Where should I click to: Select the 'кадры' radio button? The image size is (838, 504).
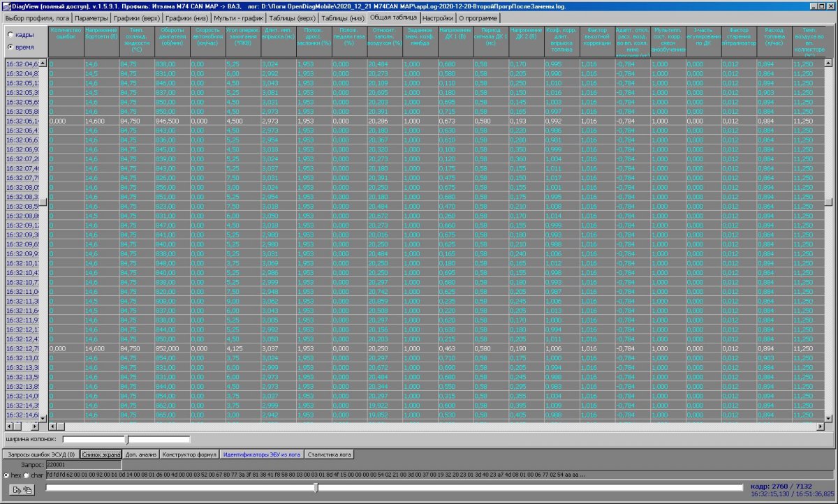tap(10, 34)
